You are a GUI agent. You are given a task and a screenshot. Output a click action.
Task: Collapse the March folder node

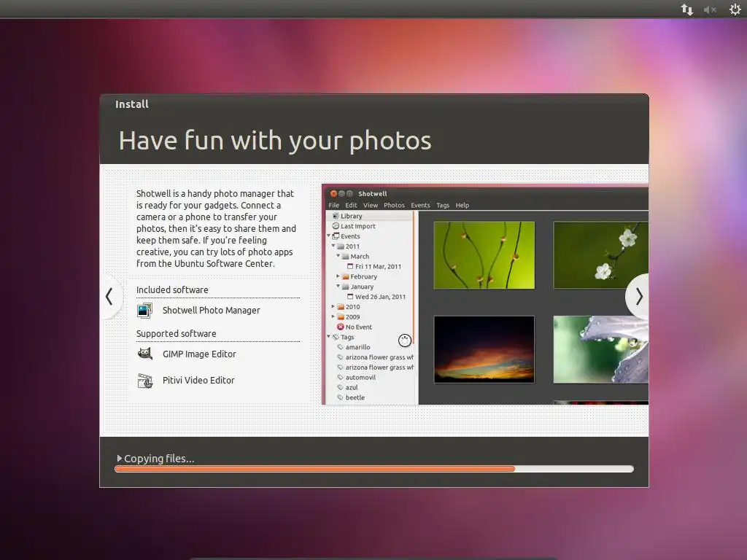(338, 256)
